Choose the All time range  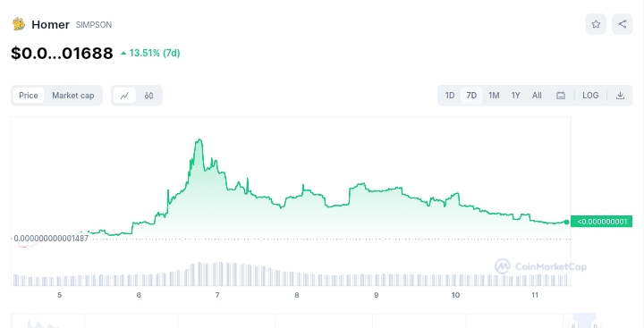coord(537,96)
